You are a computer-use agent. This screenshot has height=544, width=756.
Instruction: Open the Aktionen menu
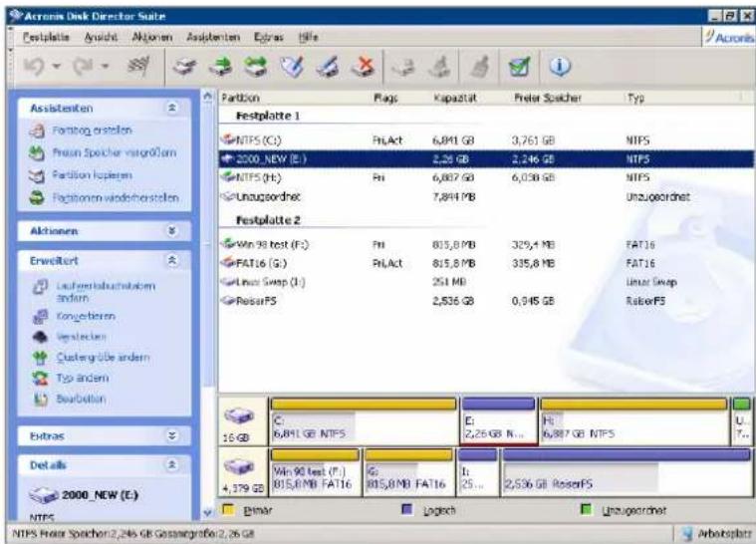coord(151,37)
